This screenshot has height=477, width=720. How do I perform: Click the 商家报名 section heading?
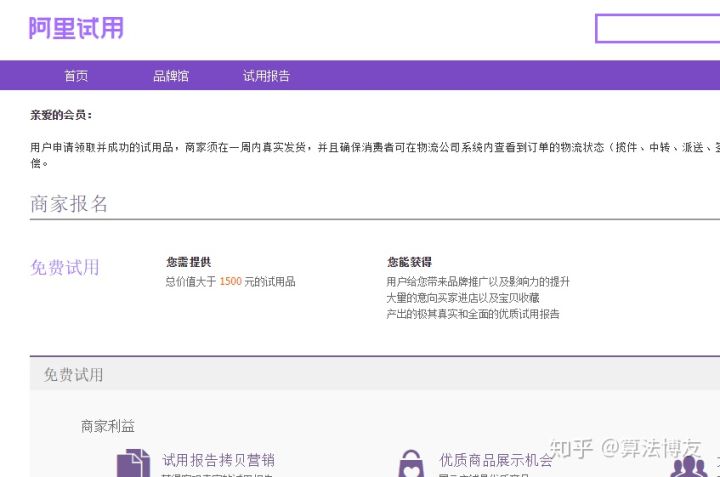point(69,204)
